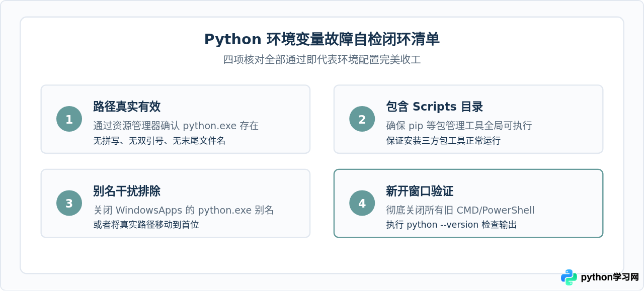The image size is (644, 291).
Task: Click the text '无拼写、无双引号、无末尾文件名'
Action: click(x=159, y=141)
